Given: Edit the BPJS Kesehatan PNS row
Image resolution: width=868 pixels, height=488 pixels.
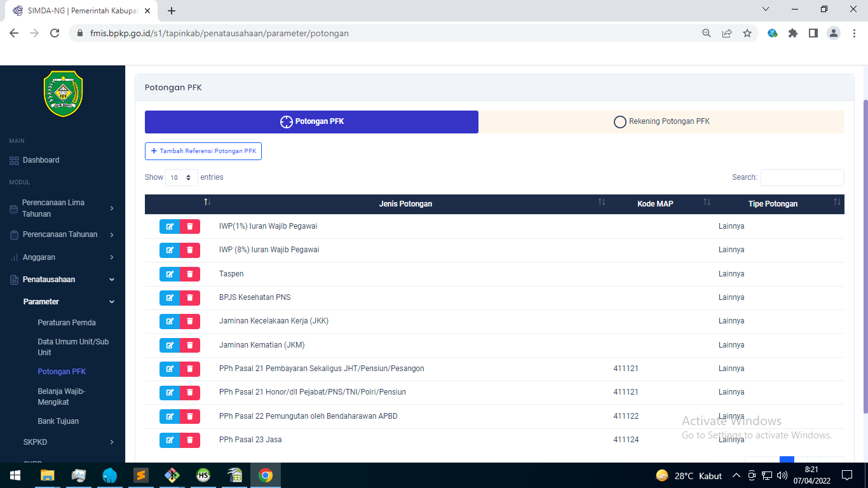Looking at the screenshot, I should point(170,298).
